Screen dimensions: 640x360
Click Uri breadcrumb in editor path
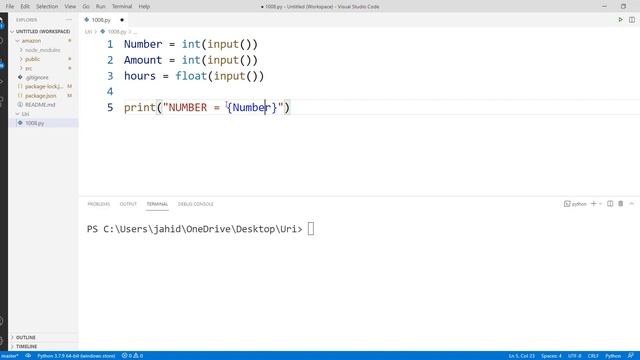tap(88, 31)
